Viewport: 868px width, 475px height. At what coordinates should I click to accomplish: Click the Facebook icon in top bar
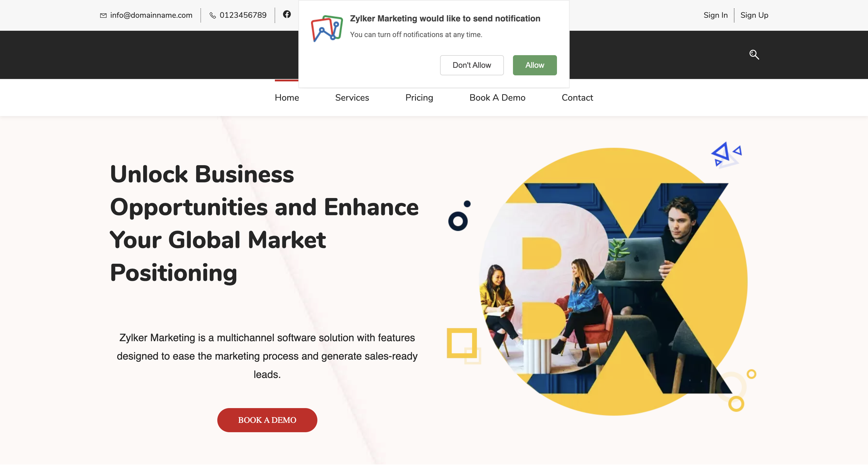pyautogui.click(x=287, y=14)
